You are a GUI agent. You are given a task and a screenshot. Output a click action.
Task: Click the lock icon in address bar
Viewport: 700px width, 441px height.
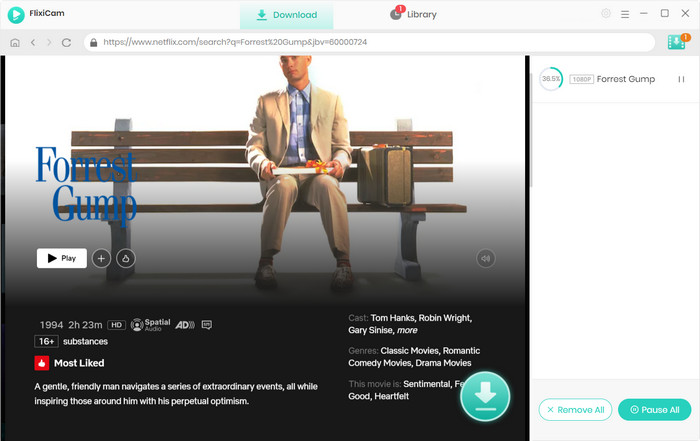click(x=93, y=42)
